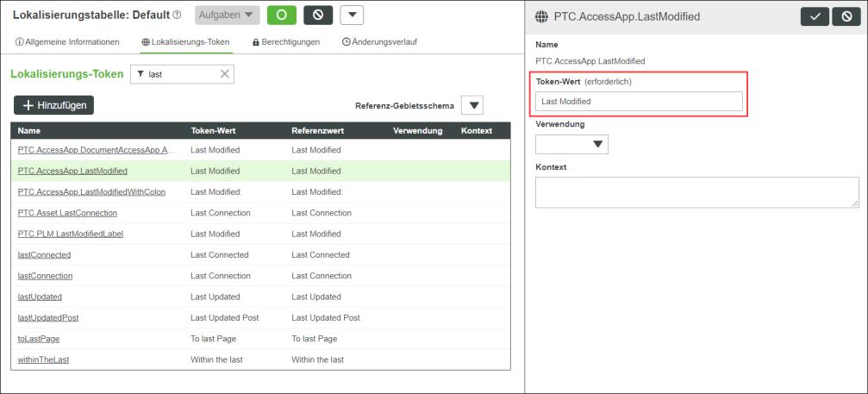Click into the Kontext text area
Image resolution: width=868 pixels, height=394 pixels.
697,192
